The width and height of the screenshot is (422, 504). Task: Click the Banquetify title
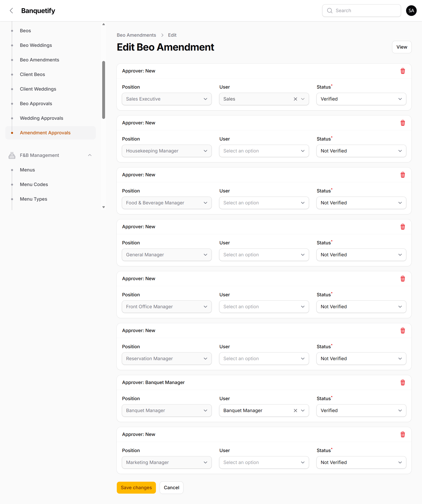38,11
